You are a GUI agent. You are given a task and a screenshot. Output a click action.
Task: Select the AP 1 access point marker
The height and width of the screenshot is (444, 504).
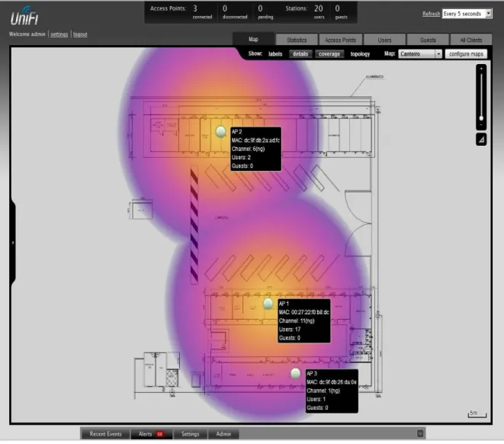point(268,304)
